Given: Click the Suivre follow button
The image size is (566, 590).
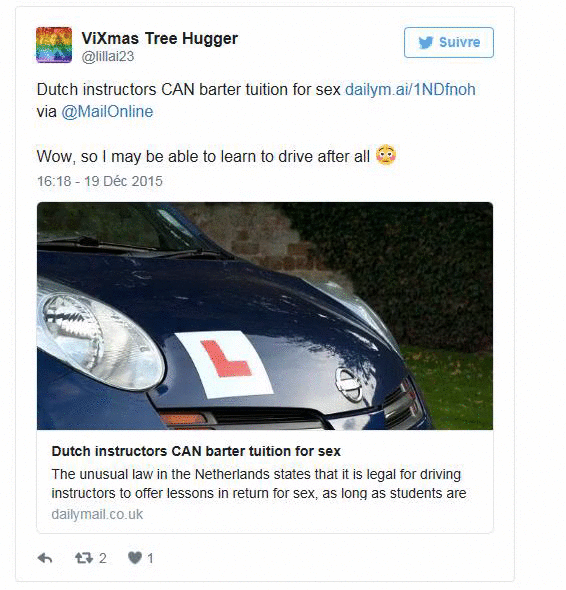Looking at the screenshot, I should coord(449,43).
